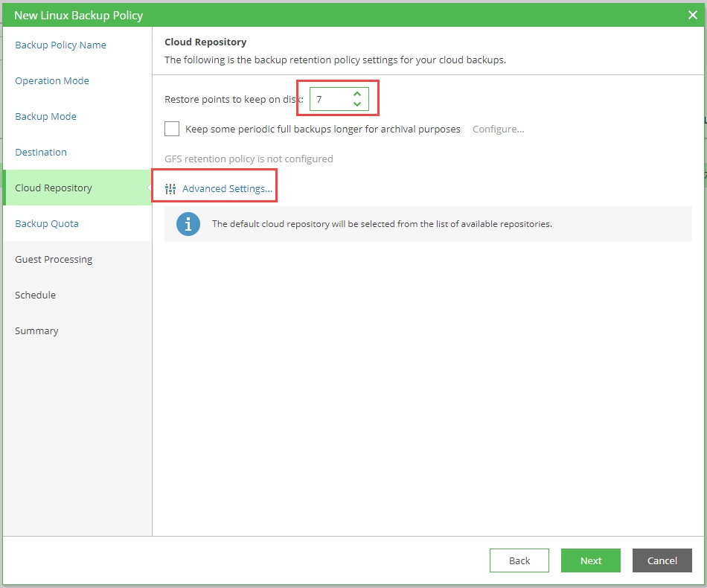The width and height of the screenshot is (707, 588).
Task: Increase restore points with up arrow
Action: tap(357, 94)
